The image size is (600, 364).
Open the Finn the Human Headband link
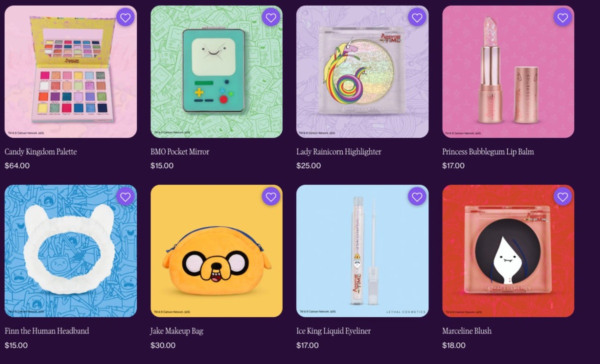coord(47,331)
